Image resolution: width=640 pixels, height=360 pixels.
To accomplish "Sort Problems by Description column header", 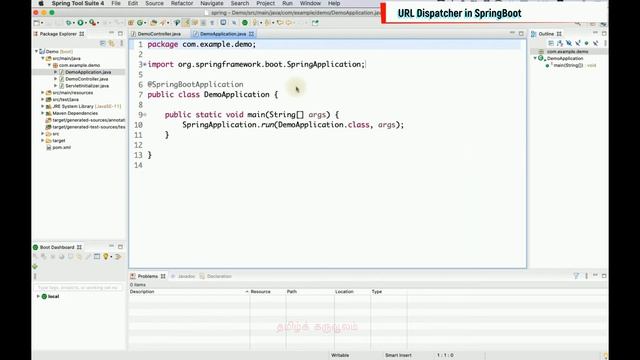I will (x=142, y=291).
